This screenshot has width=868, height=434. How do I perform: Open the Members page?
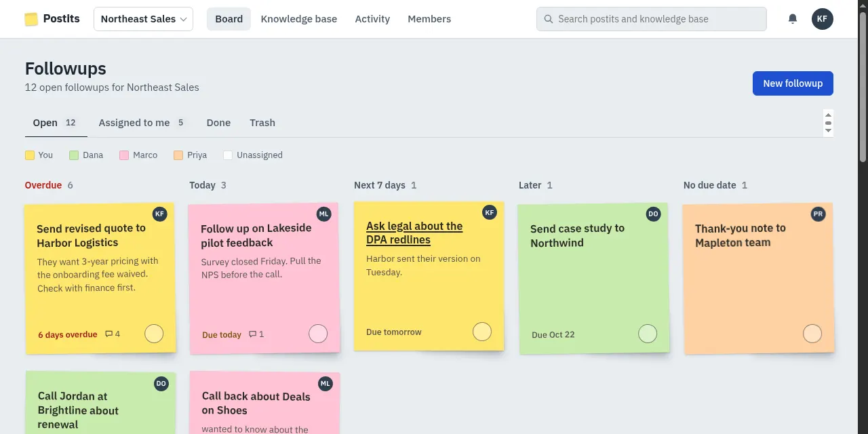[429, 19]
